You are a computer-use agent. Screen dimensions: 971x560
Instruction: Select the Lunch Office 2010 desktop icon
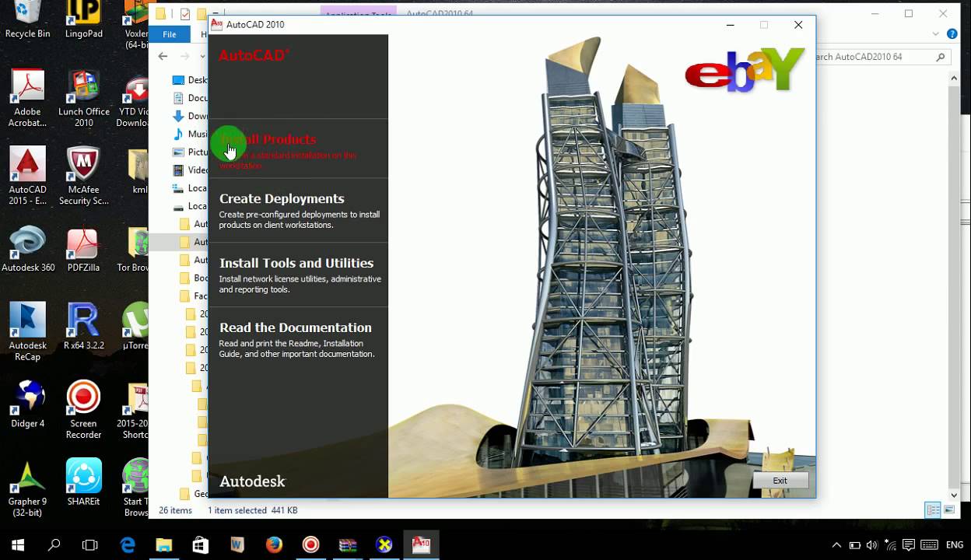(x=83, y=98)
